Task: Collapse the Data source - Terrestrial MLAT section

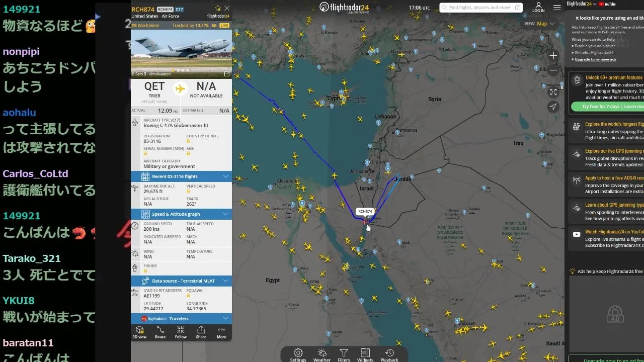Action: [x=181, y=281]
